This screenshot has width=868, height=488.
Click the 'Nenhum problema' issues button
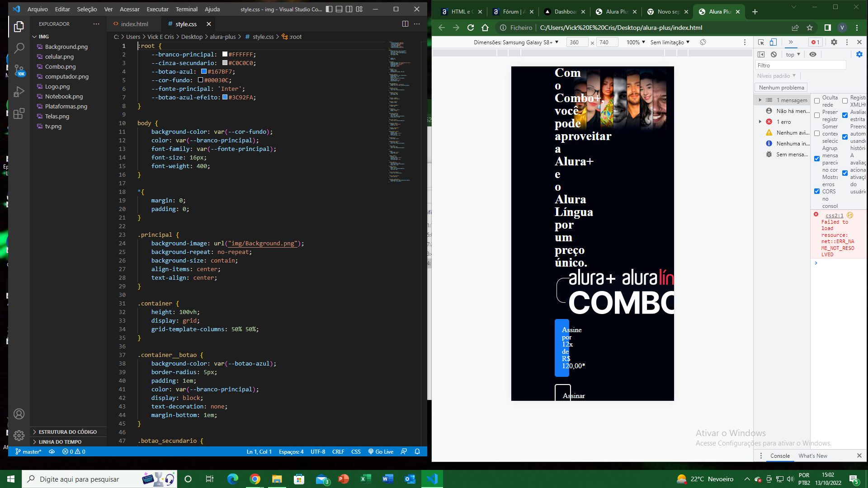coord(781,88)
